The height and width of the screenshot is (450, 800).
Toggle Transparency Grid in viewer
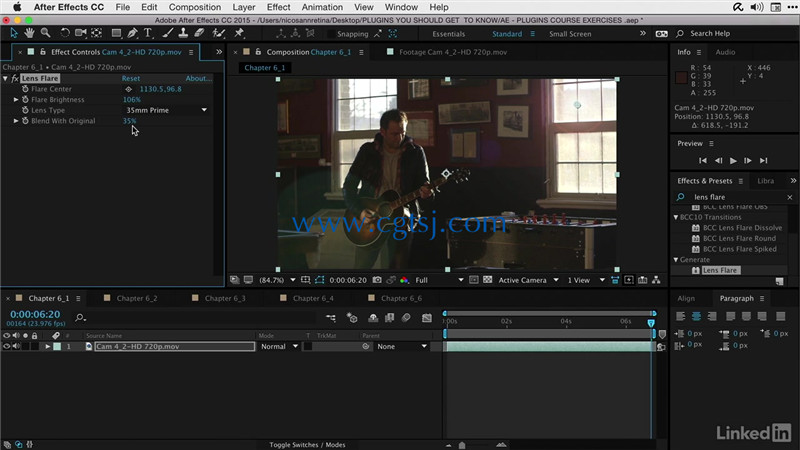[x=488, y=280]
